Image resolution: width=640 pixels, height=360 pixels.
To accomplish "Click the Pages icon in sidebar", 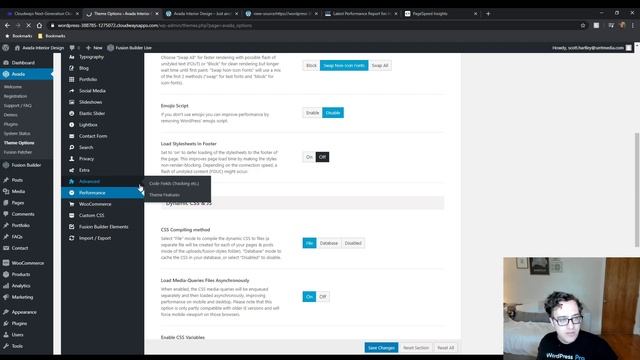I will 6,203.
